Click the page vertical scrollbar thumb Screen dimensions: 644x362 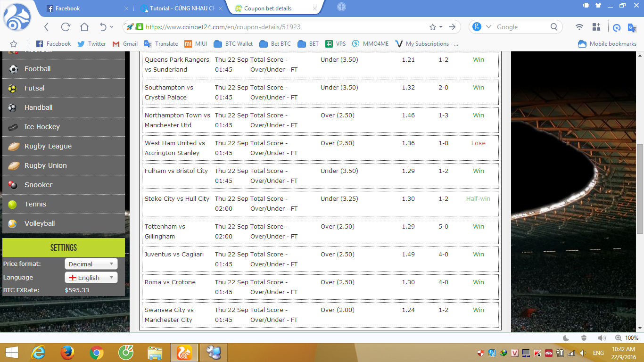[x=640, y=189]
